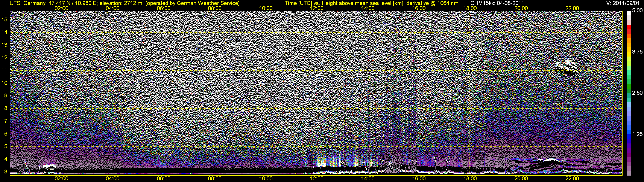Click '22:00' on the top time axis

pos(572,8)
